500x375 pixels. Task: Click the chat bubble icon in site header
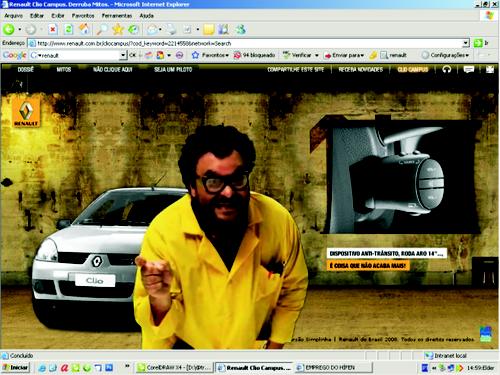(x=469, y=69)
